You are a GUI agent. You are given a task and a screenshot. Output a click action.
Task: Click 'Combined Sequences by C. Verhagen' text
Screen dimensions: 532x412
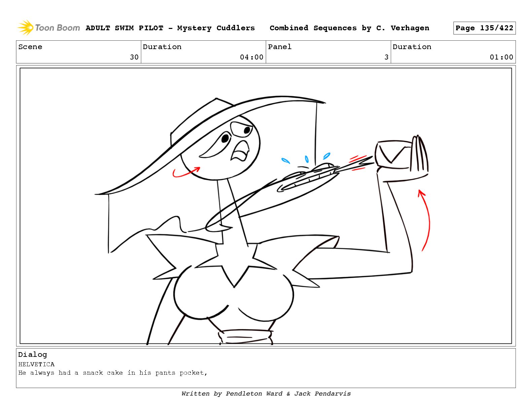pos(349,28)
